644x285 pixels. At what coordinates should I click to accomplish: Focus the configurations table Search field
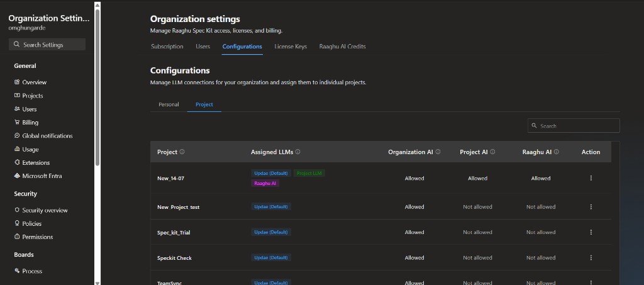tap(574, 126)
